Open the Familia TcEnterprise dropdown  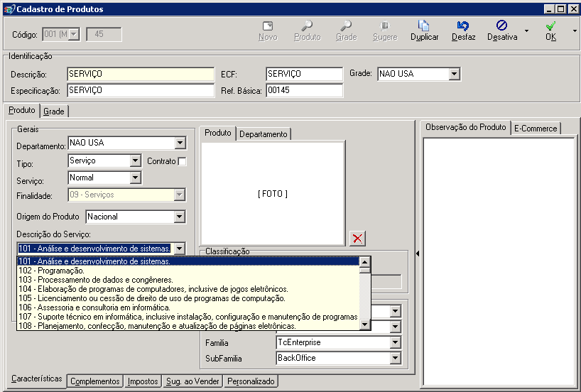pyautogui.click(x=396, y=343)
